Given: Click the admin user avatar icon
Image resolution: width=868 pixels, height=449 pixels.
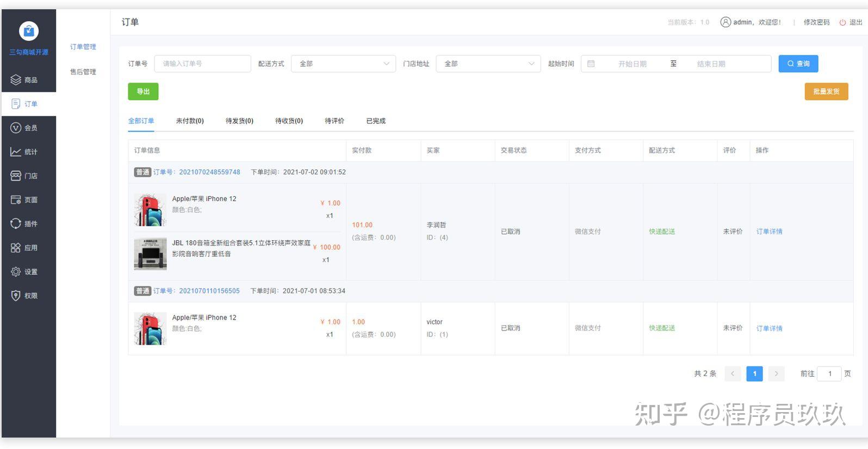Looking at the screenshot, I should click(726, 22).
